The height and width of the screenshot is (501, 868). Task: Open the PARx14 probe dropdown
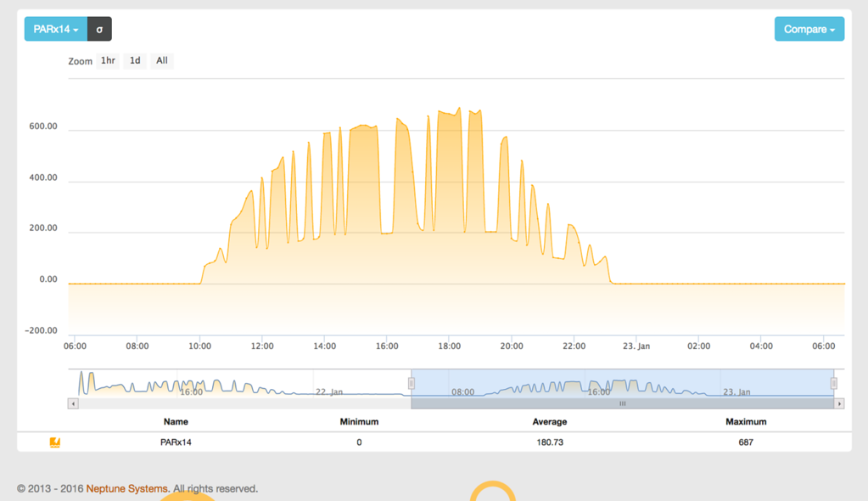[56, 29]
